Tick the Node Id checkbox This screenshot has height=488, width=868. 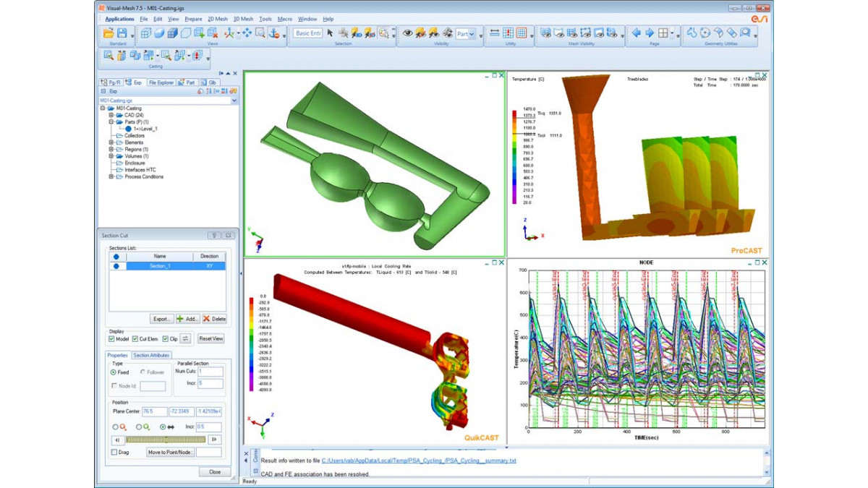click(114, 386)
